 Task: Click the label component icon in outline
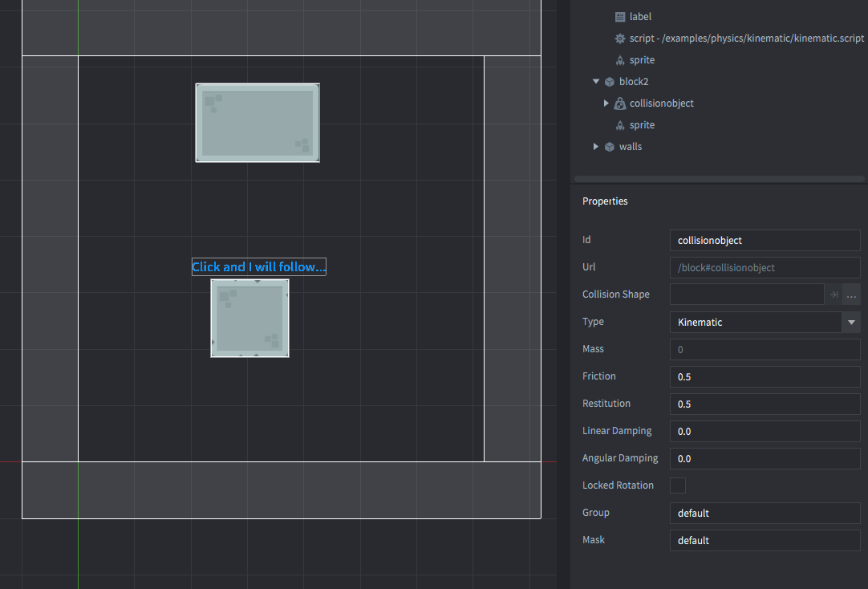(x=620, y=17)
